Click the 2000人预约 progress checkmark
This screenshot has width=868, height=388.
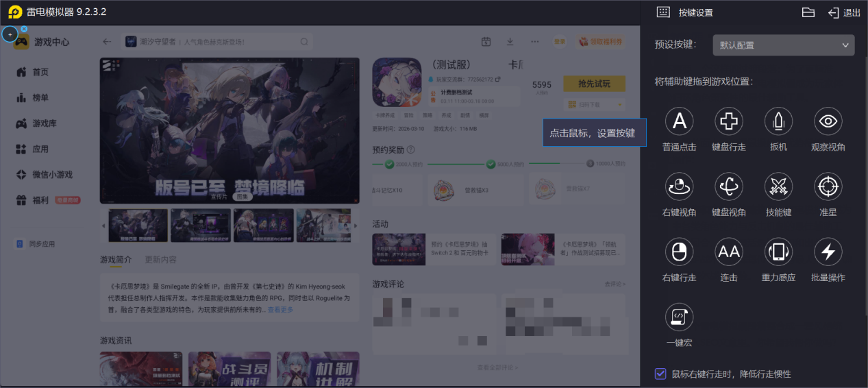(x=389, y=165)
